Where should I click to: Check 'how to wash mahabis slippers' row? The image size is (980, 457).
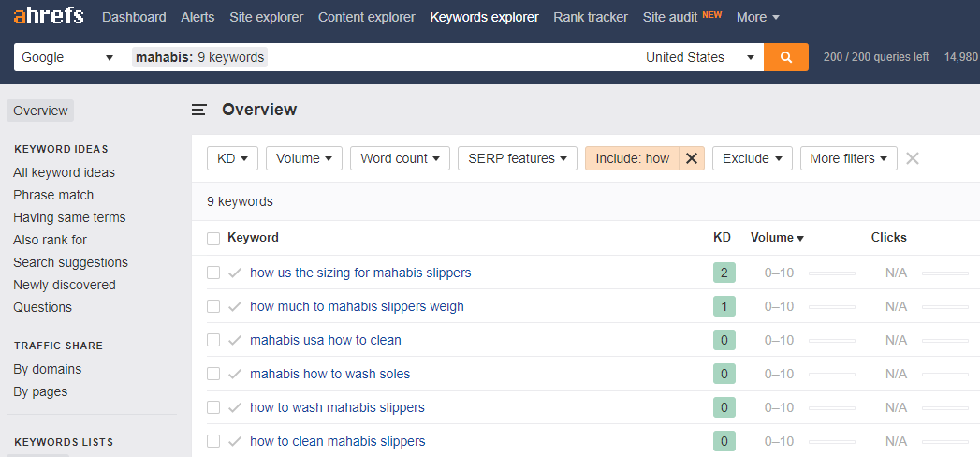[x=213, y=407]
